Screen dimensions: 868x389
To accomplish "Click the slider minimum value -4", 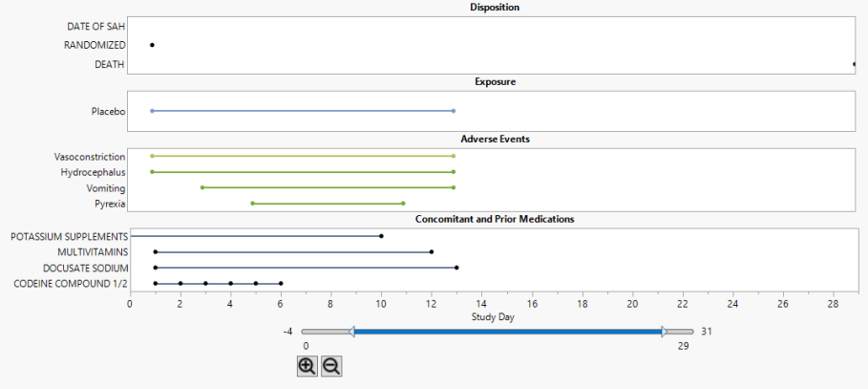I will tap(287, 332).
